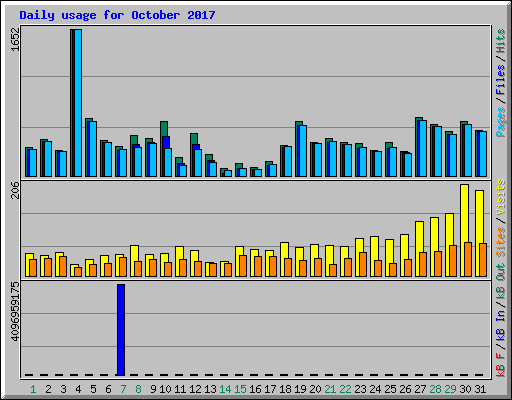Screen dimensions: 512x400
Task: Click day label 30 on x-axis
Action: [465, 389]
